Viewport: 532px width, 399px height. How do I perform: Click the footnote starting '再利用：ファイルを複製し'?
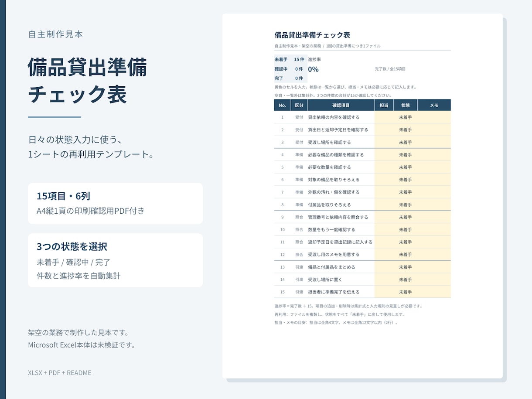340,314
